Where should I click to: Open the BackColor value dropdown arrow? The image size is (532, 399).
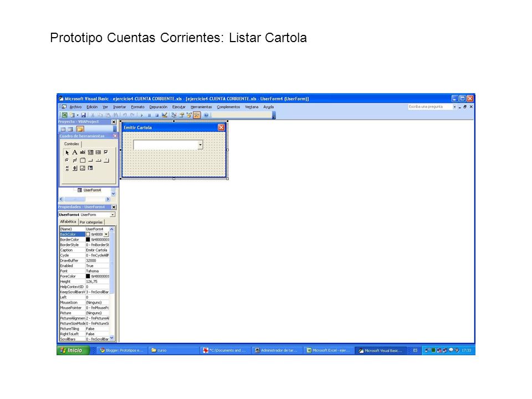(106, 234)
